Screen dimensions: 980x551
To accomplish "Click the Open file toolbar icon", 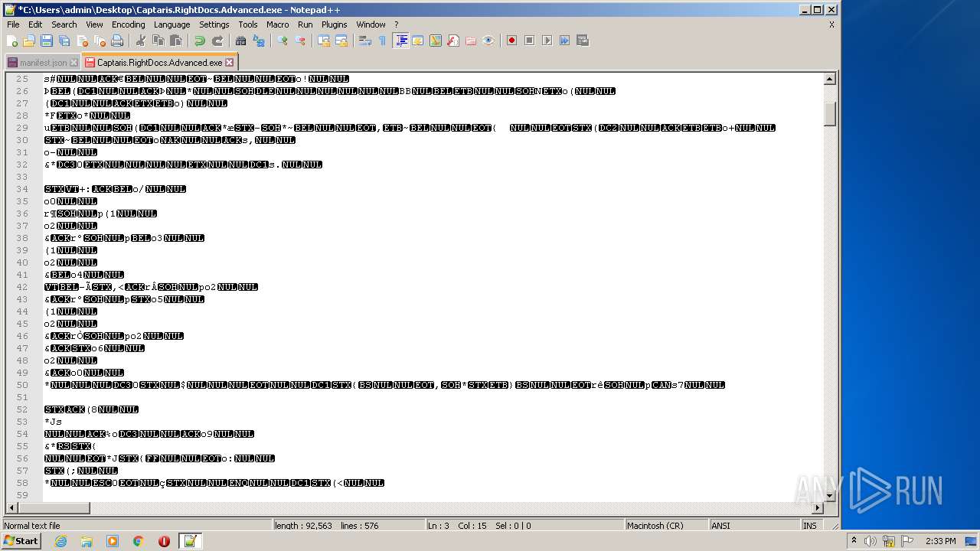I will [x=29, y=41].
